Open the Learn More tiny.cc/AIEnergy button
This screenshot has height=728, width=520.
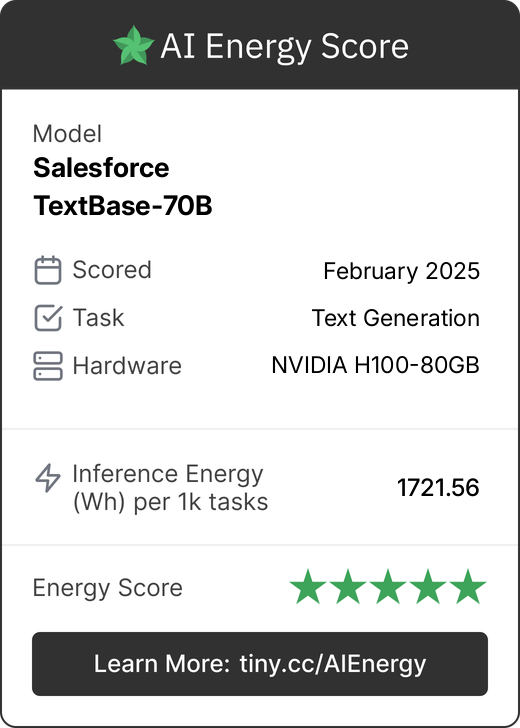[x=260, y=664]
